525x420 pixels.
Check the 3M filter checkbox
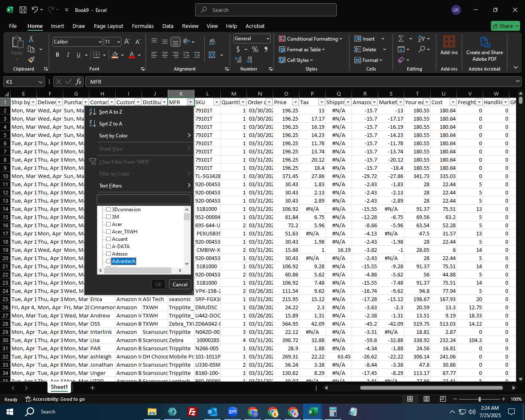109,217
